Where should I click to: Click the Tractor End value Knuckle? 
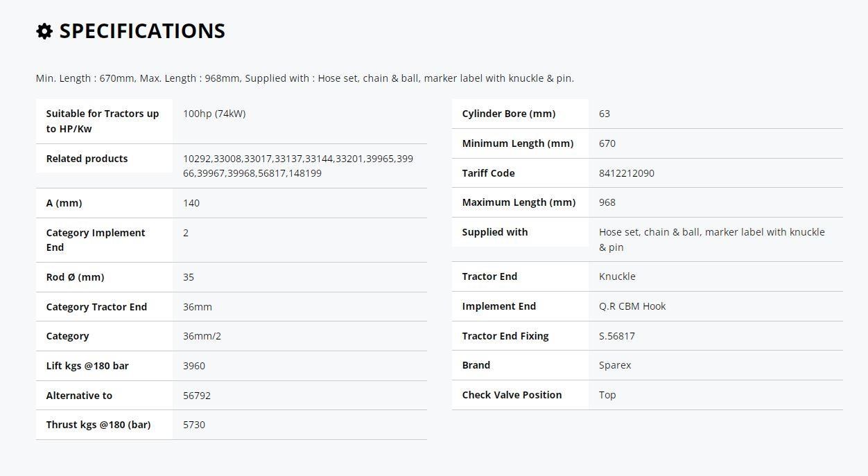(617, 276)
